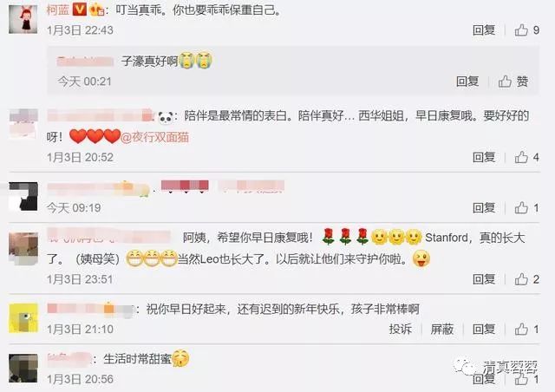Reply to the 今天 09:19 comment
Viewport: 555px width, 392px height.
pos(484,208)
